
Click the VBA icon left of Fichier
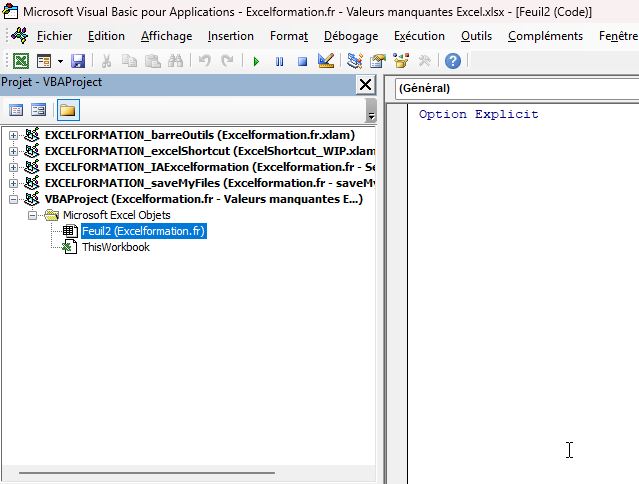[19, 36]
